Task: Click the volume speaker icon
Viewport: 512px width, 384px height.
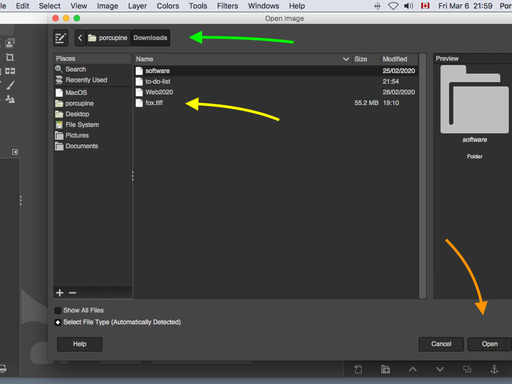Action: pos(409,6)
